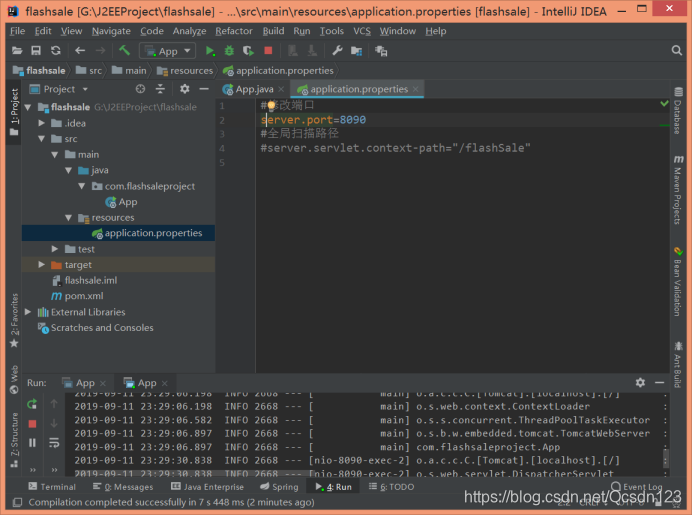Click the Synchronize refresh toolbar icon
Image resolution: width=692 pixels, height=516 pixels.
tap(56, 51)
